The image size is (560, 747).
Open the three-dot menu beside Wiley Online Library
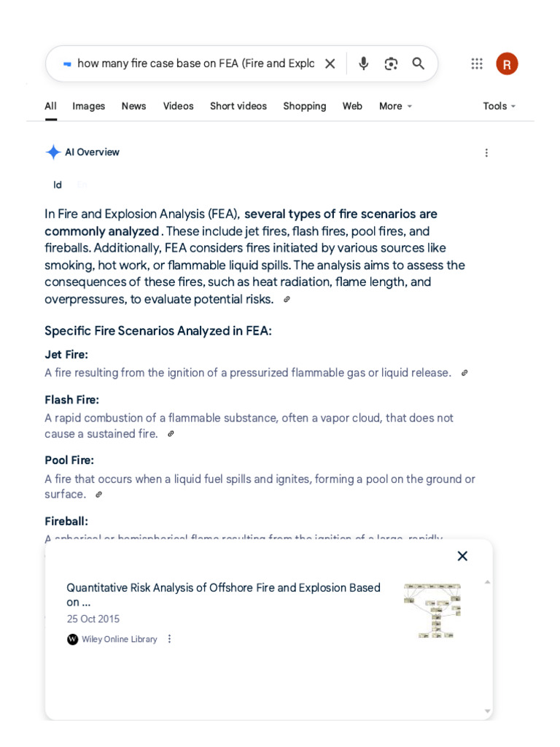pyautogui.click(x=169, y=639)
